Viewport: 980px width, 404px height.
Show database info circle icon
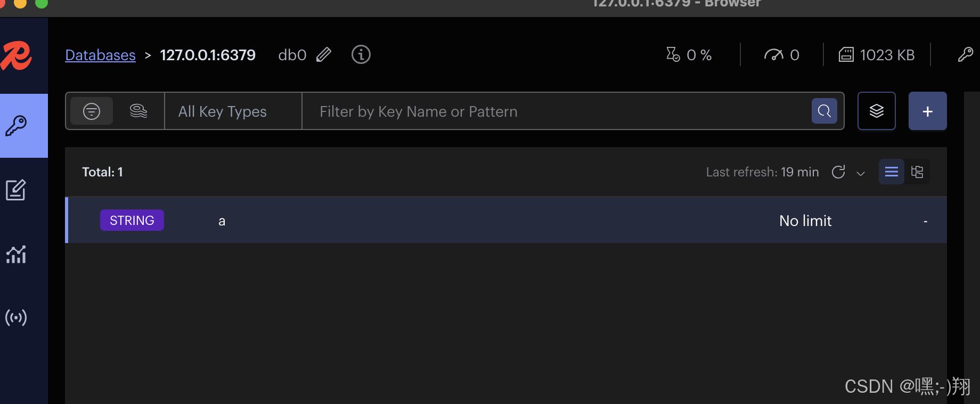click(361, 54)
